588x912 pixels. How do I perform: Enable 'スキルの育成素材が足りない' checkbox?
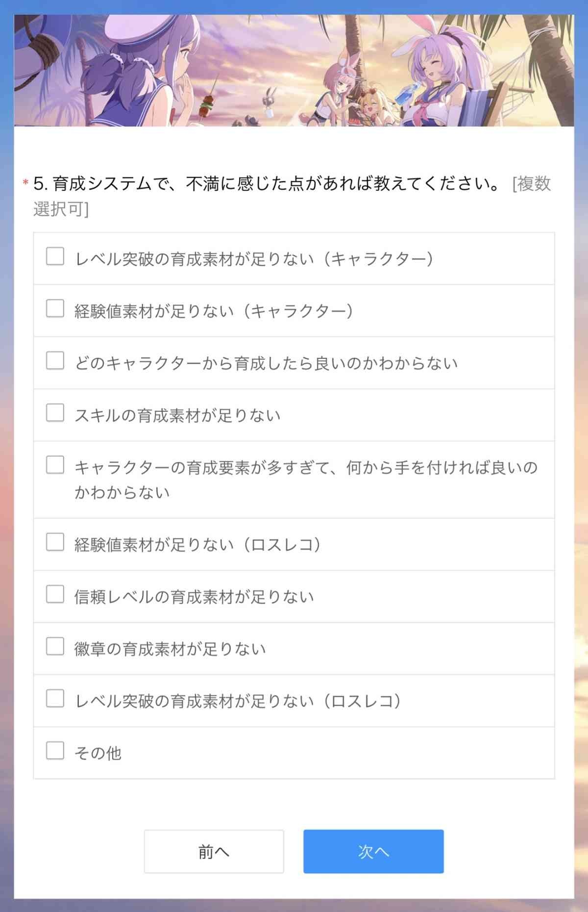pyautogui.click(x=55, y=413)
